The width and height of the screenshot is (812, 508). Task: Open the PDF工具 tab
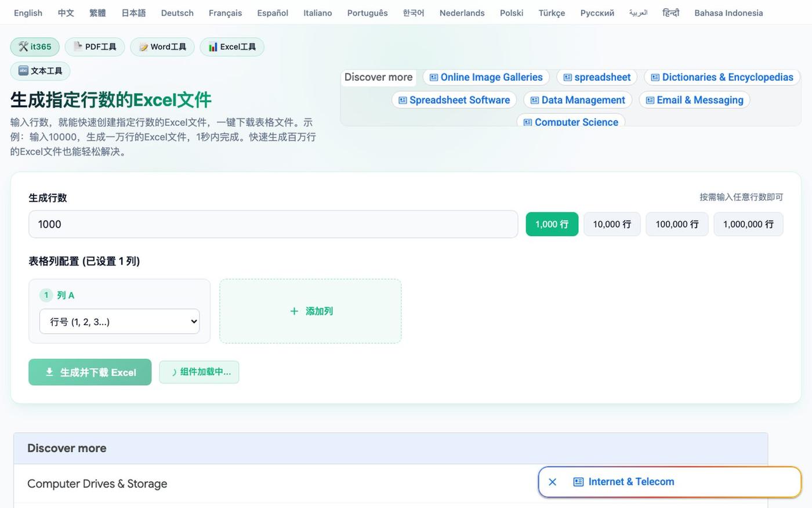[x=95, y=46]
